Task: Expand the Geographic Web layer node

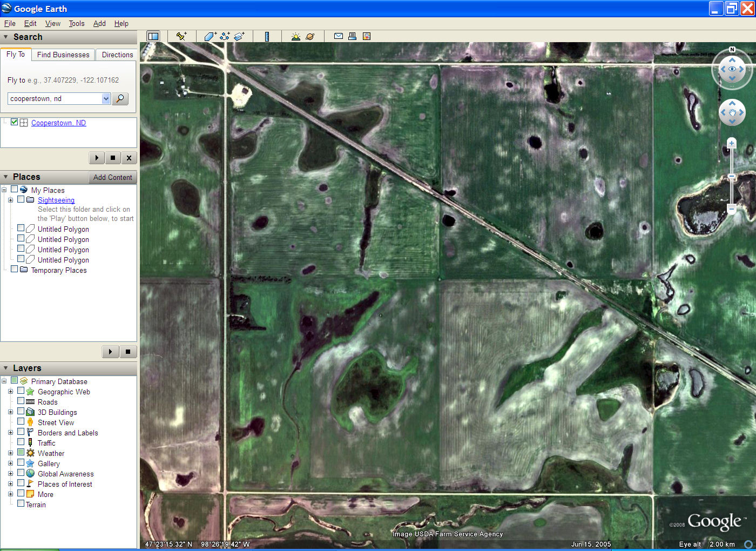Action: pyautogui.click(x=10, y=391)
